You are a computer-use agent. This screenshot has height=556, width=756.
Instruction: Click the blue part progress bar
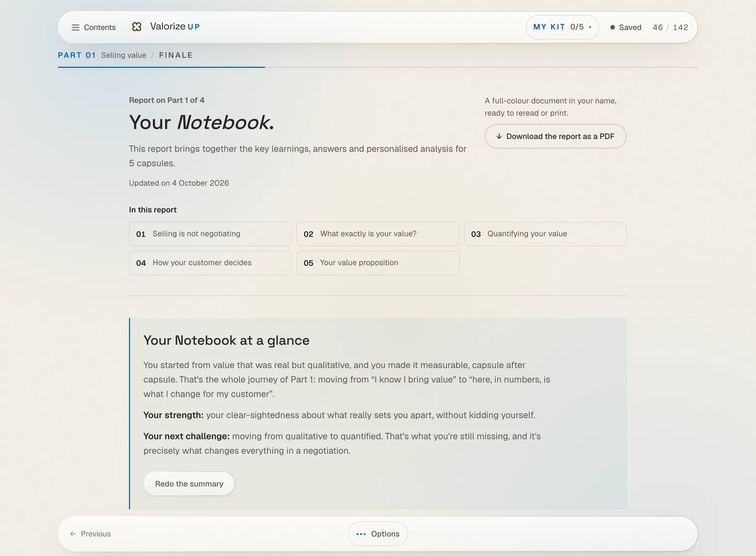tap(161, 67)
